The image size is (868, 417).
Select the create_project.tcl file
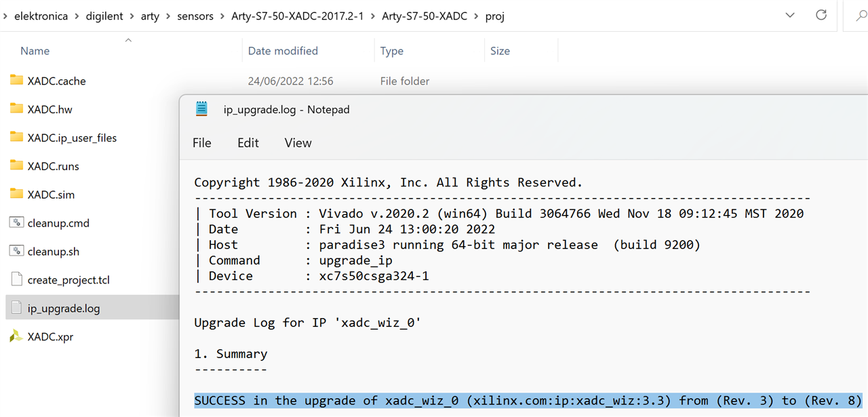click(68, 279)
